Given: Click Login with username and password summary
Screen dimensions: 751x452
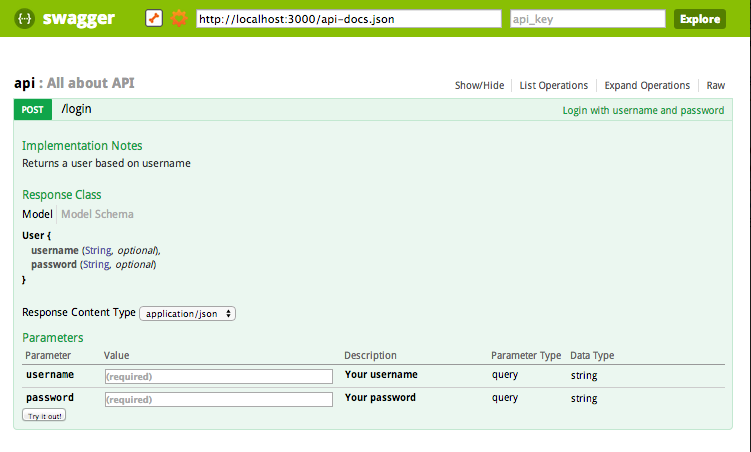Looking at the screenshot, I should coord(643,110).
